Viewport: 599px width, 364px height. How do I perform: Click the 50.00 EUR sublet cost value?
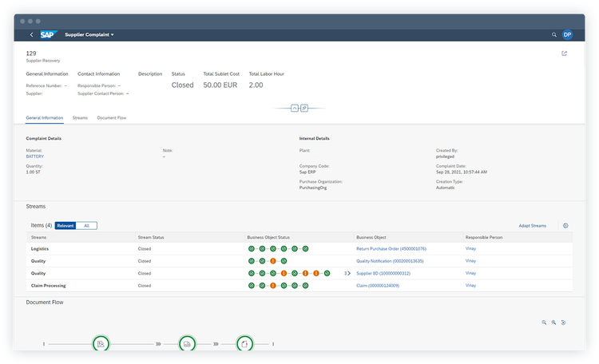pyautogui.click(x=220, y=85)
